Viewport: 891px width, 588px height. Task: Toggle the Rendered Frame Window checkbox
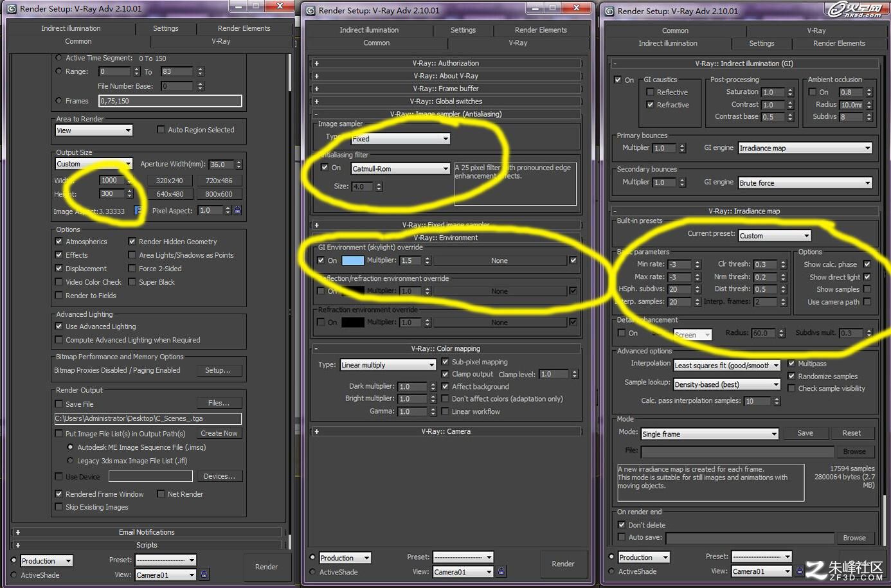(x=59, y=494)
